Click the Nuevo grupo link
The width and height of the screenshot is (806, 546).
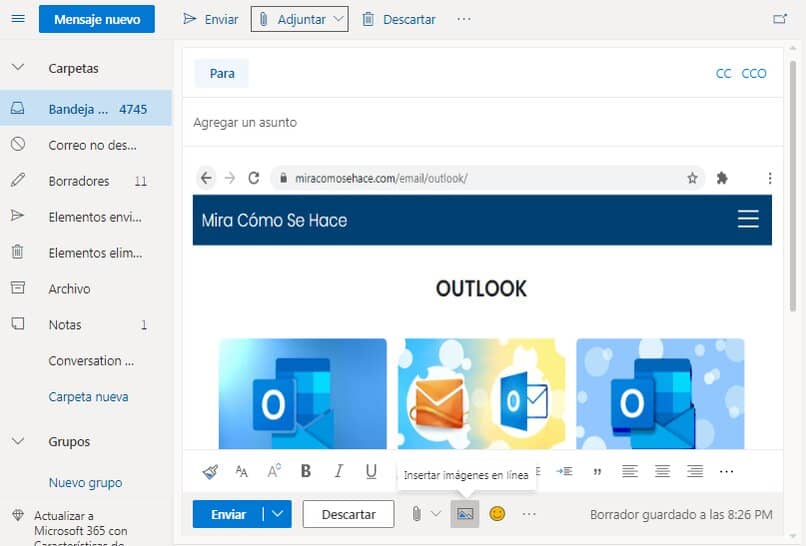85,482
